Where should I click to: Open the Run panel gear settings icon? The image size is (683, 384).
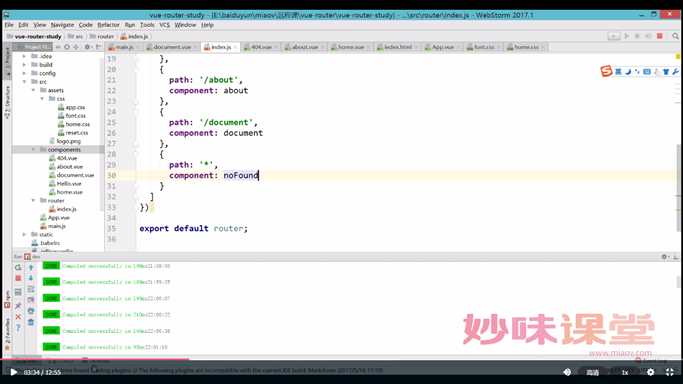(664, 257)
